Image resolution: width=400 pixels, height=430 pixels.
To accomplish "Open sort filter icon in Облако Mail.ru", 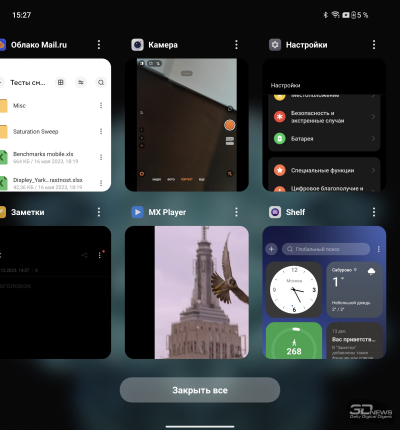I will 81,82.
